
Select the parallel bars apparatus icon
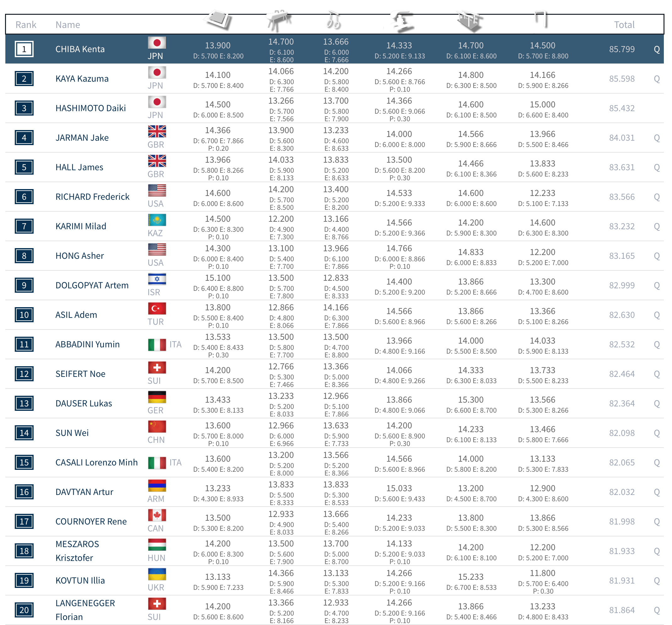coord(469,20)
